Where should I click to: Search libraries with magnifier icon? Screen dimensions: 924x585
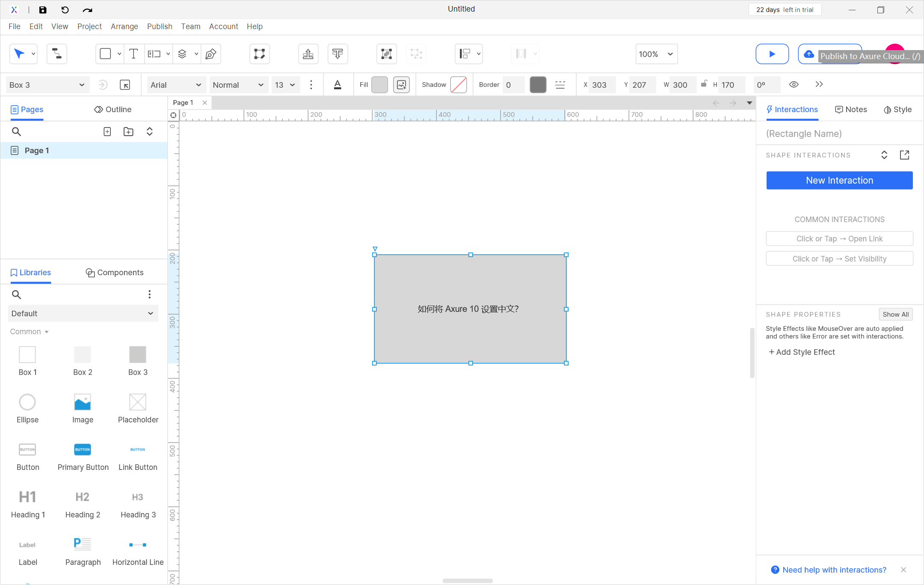(16, 294)
